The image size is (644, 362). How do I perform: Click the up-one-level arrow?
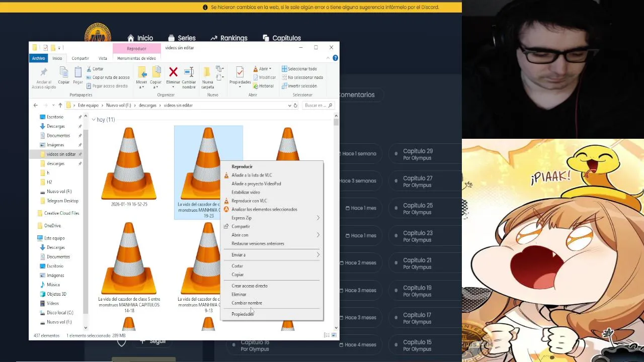point(60,105)
